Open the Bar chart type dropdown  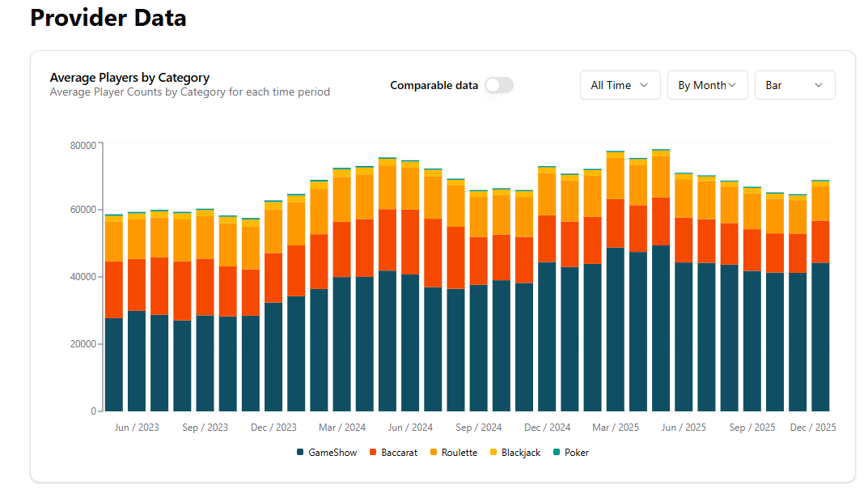795,85
